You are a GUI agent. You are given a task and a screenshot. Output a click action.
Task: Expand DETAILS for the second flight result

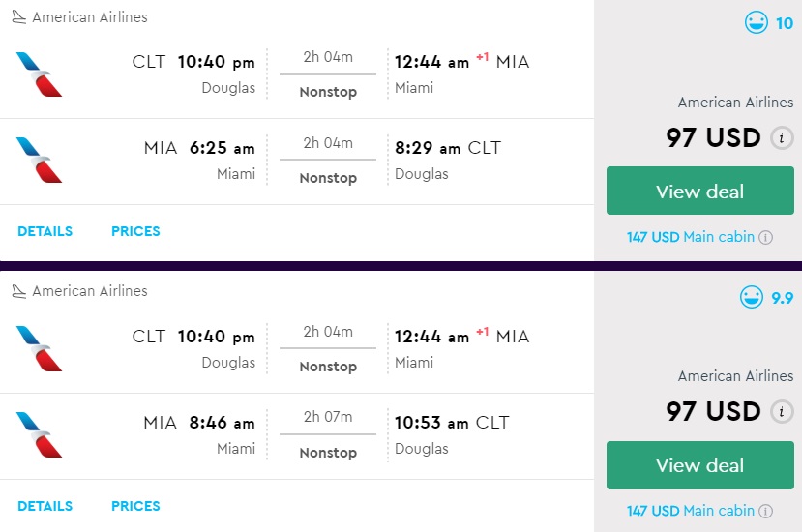(45, 506)
